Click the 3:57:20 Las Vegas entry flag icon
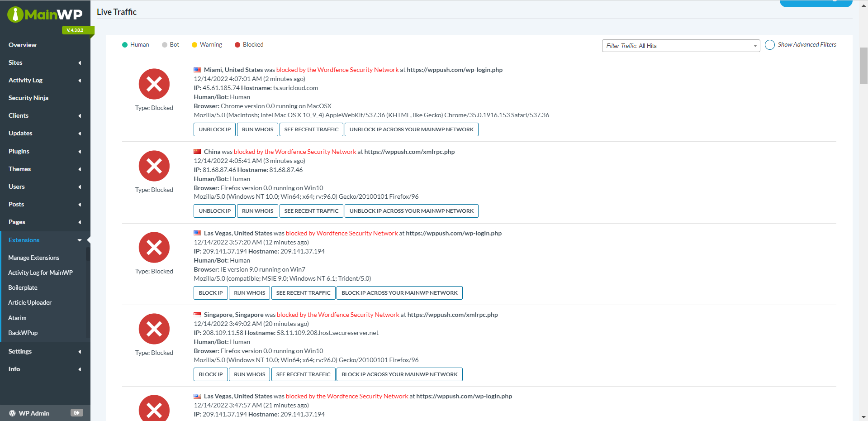This screenshot has width=868, height=421. pyautogui.click(x=197, y=233)
